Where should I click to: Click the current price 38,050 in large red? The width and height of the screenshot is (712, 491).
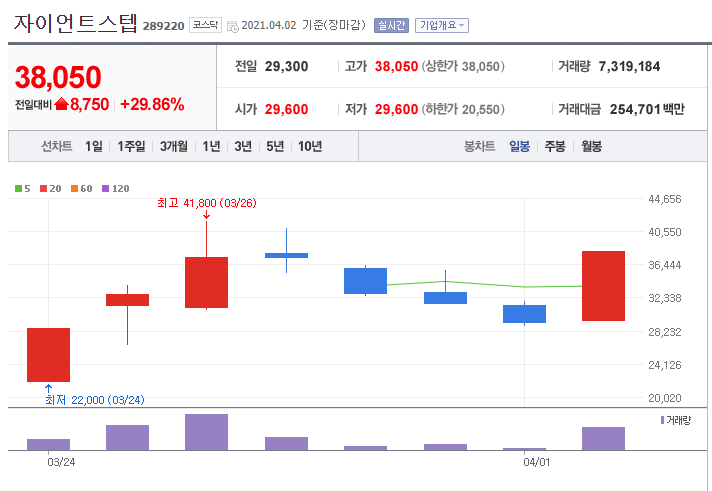coord(58,77)
